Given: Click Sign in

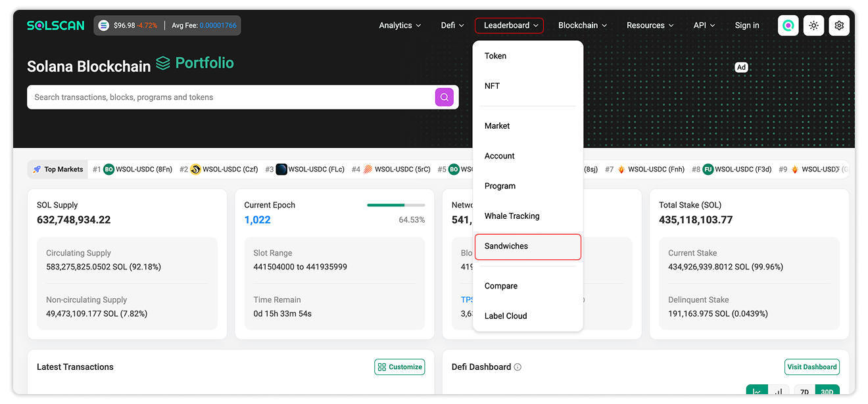Looking at the screenshot, I should coord(747,26).
